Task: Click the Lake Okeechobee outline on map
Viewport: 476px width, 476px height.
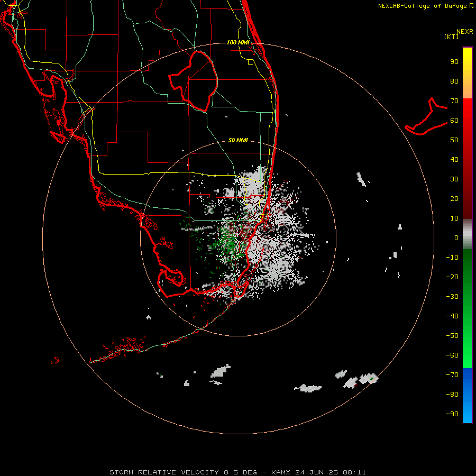Action: click(x=194, y=81)
